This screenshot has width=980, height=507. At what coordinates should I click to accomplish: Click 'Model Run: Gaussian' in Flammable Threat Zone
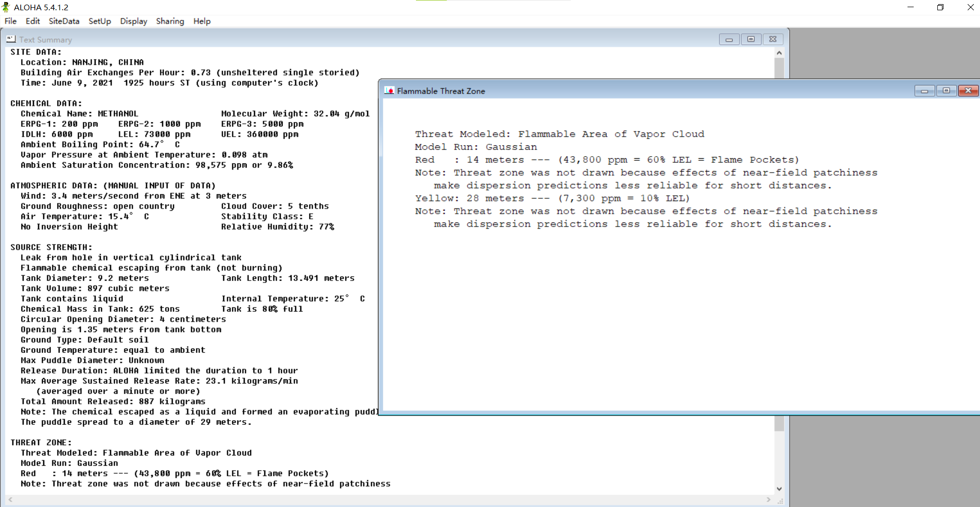[476, 147]
